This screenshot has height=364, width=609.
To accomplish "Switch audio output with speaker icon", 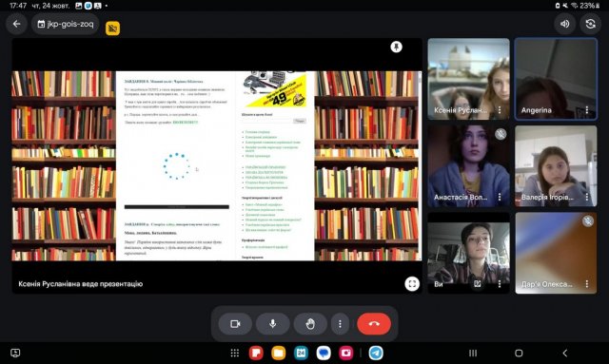I will [564, 24].
